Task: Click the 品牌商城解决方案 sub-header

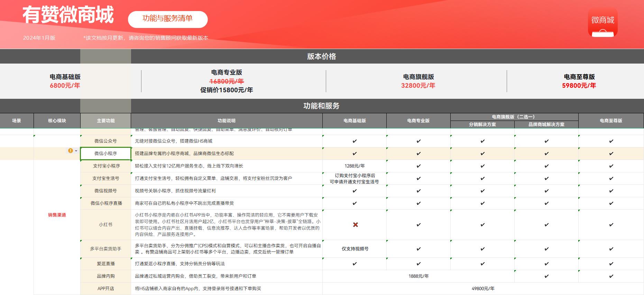Action: tap(546, 124)
